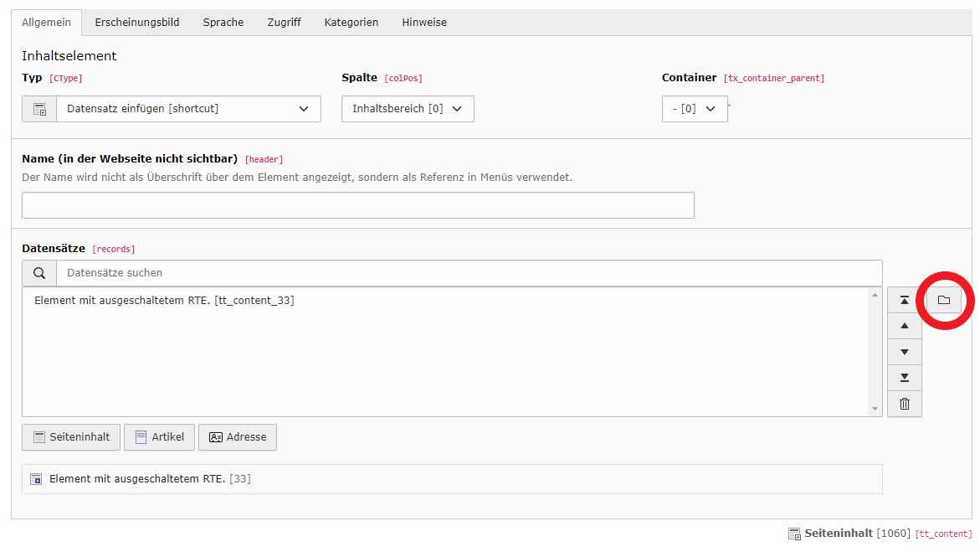Click the [header] field label

[x=264, y=160]
